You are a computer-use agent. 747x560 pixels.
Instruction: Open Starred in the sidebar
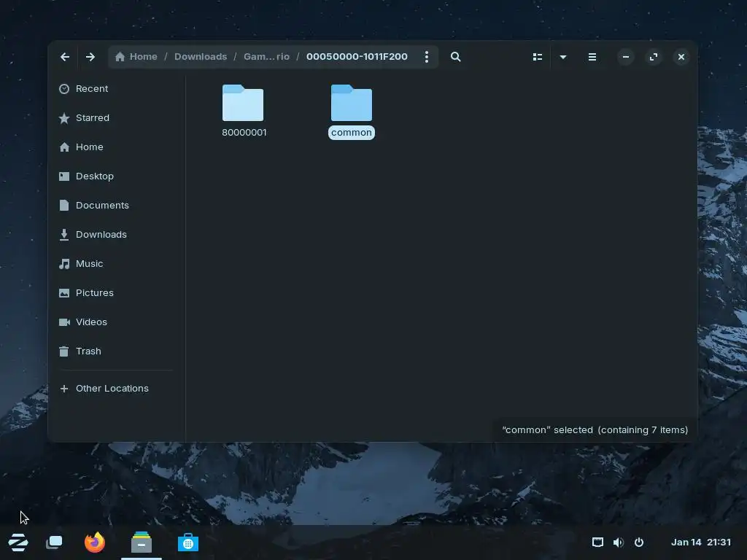[116, 117]
